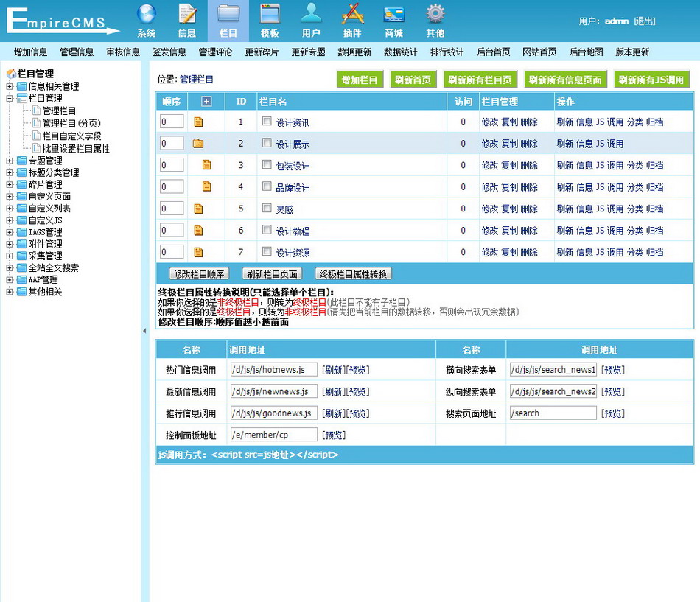The image size is (700, 602).
Task: Select the 灵感 checkbox
Action: (x=267, y=208)
